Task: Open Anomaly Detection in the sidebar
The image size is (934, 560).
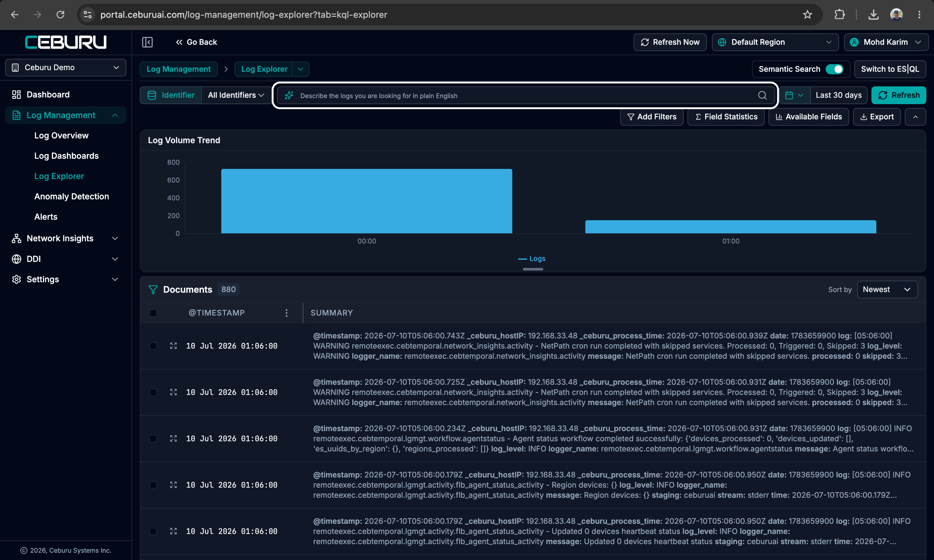Action: [72, 196]
